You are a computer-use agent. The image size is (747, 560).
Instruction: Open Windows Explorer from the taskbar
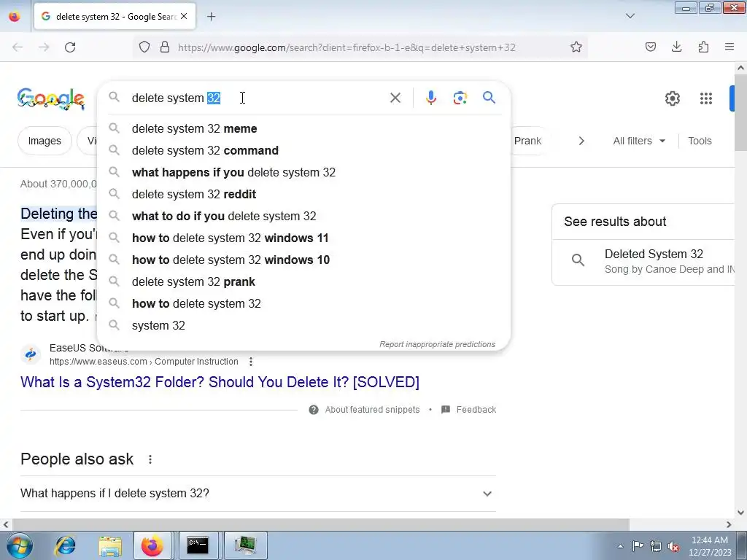click(110, 545)
